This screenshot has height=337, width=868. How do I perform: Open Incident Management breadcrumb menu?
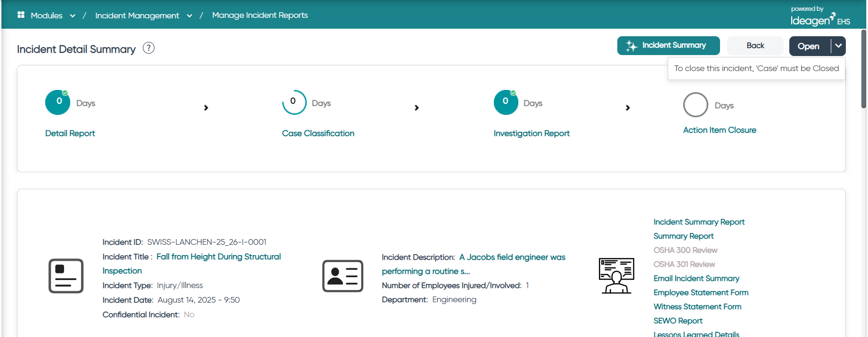coord(137,16)
